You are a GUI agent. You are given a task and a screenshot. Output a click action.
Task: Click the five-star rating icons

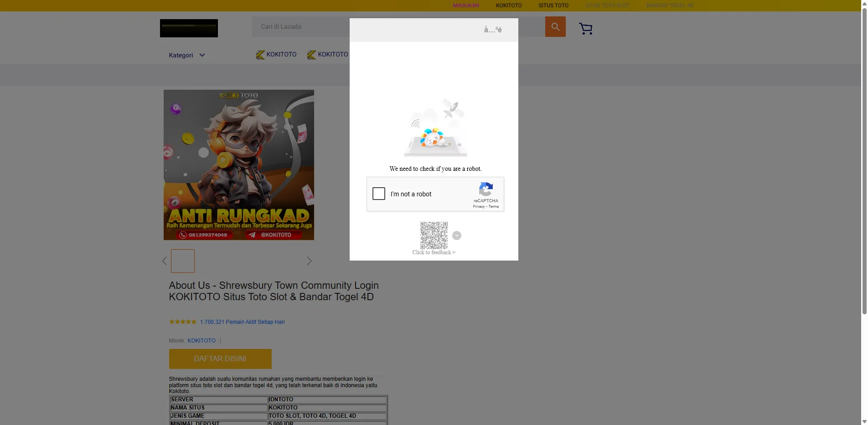[182, 322]
